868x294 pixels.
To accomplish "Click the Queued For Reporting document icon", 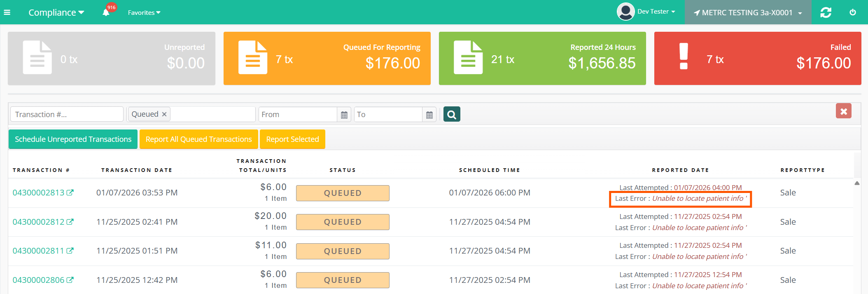I will pyautogui.click(x=253, y=57).
